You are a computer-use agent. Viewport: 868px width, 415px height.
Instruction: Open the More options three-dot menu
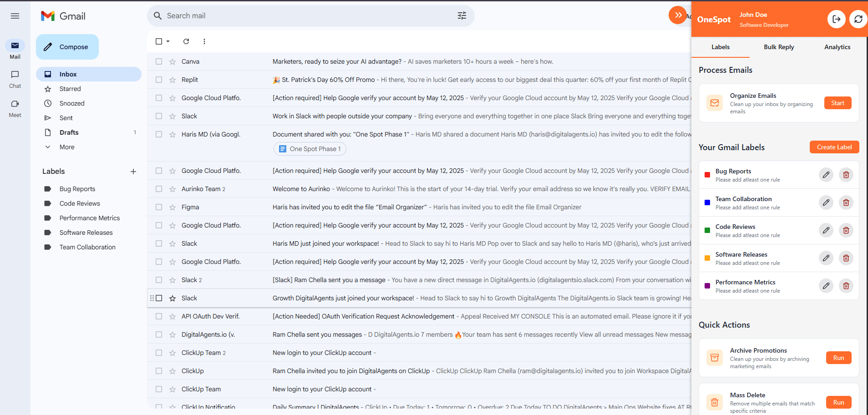tap(204, 41)
